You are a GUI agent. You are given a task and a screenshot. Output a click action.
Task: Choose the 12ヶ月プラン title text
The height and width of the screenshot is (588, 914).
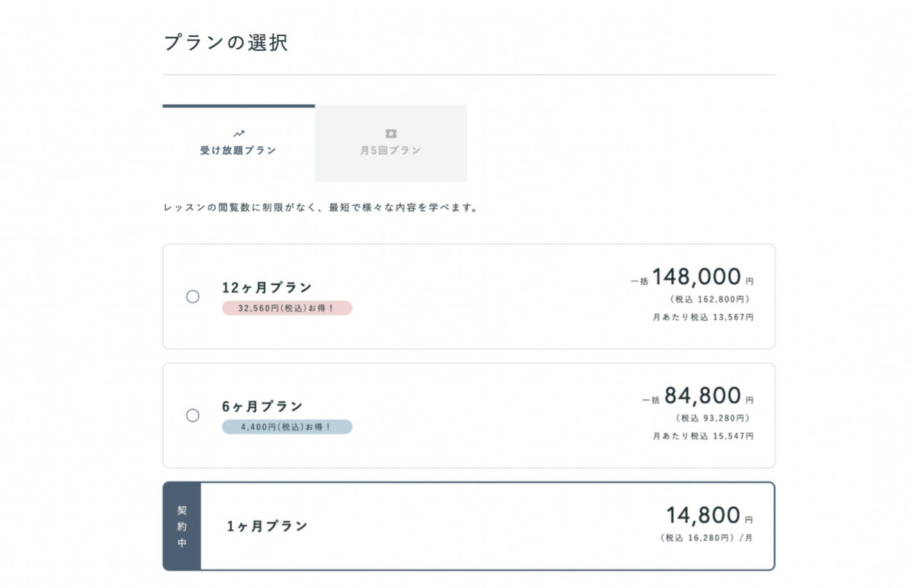(267, 287)
